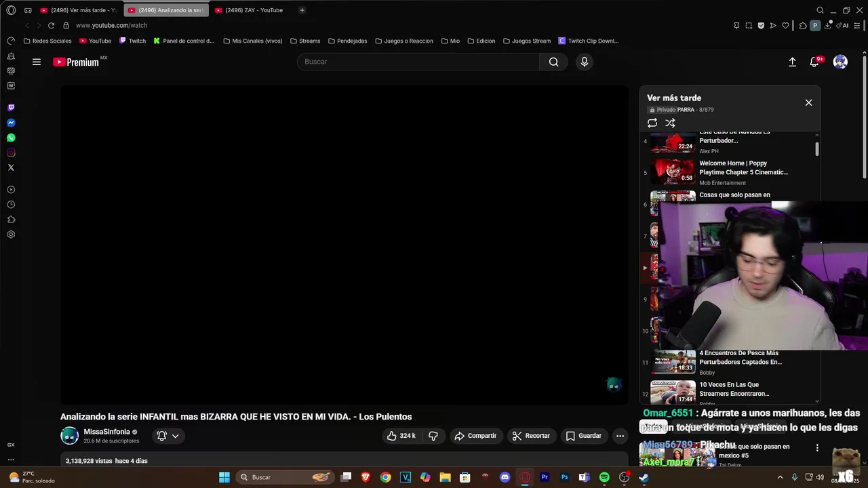Open Steam from the Windows taskbar

[644, 477]
